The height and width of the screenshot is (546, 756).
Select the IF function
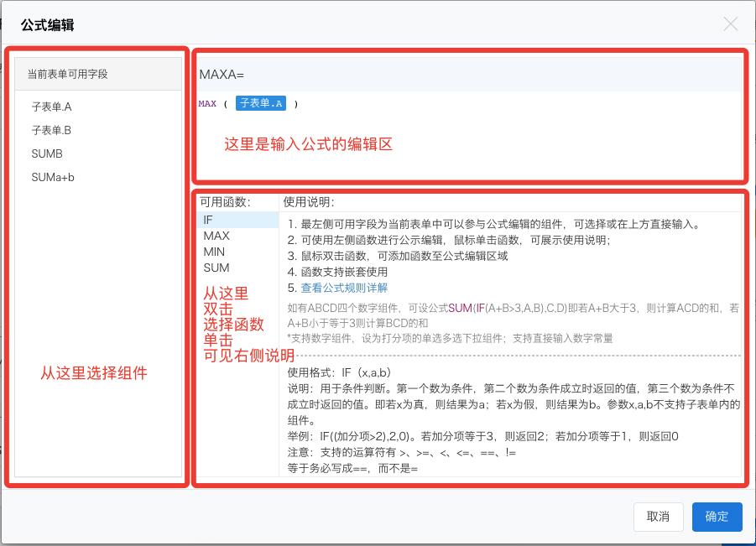208,220
